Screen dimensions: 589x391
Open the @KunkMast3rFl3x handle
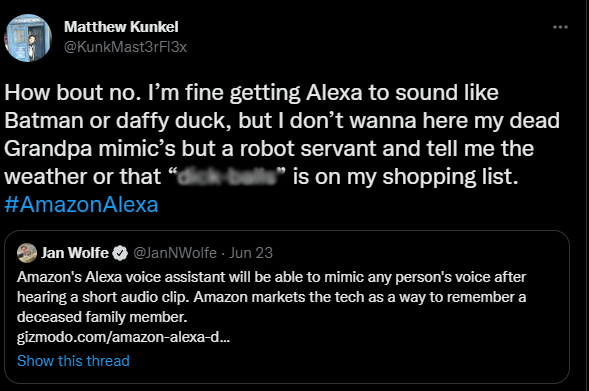click(125, 47)
